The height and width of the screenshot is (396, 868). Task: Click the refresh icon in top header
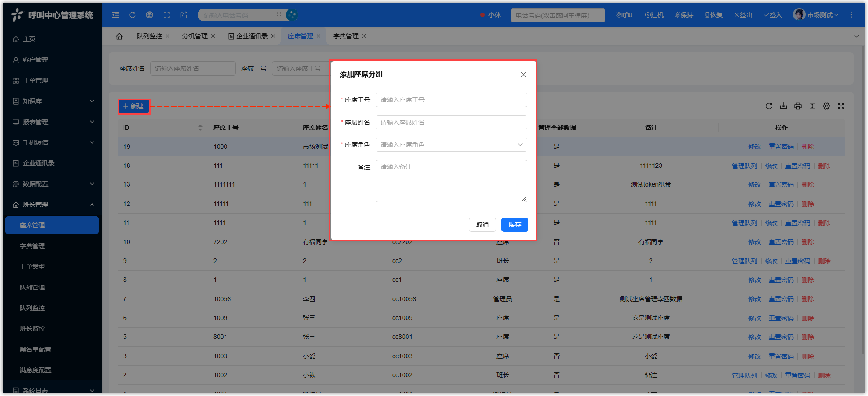click(133, 15)
